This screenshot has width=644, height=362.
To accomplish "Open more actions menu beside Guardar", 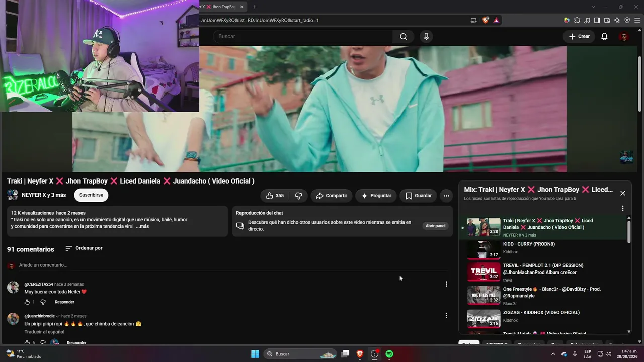I will (446, 196).
